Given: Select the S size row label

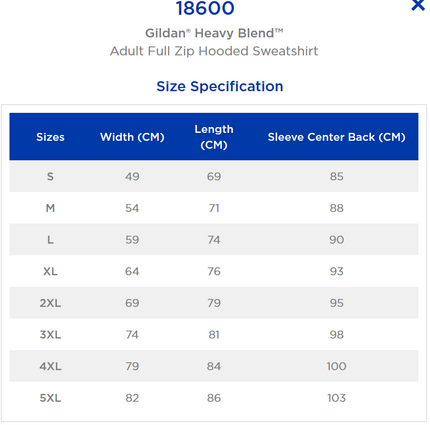Looking at the screenshot, I should pyautogui.click(x=50, y=176).
